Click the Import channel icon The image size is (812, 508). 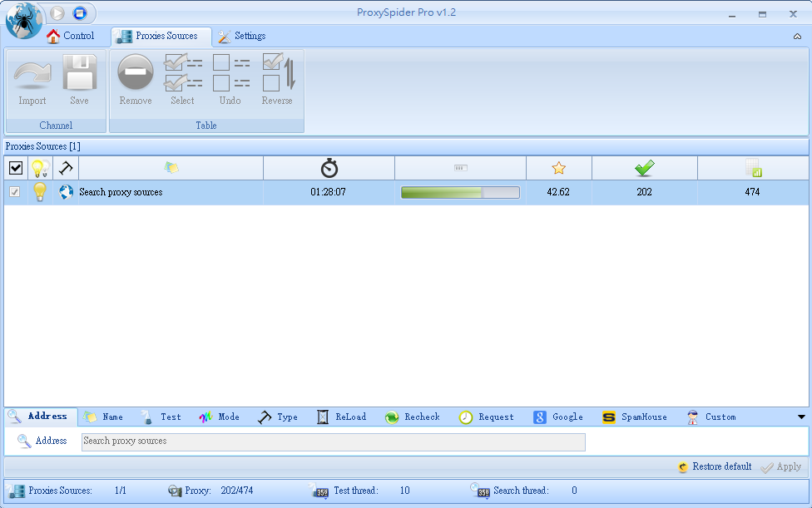(x=32, y=75)
